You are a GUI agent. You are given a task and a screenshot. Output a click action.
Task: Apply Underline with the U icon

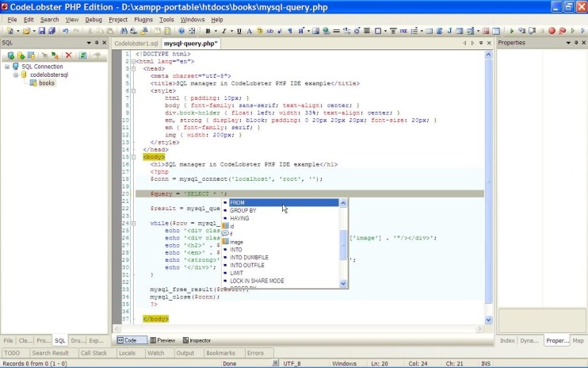tap(239, 31)
